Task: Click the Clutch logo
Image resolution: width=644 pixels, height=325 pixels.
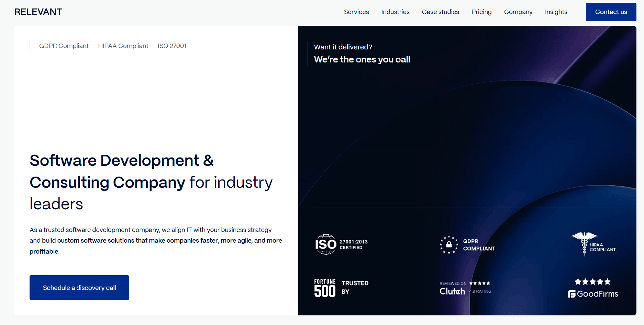Action: [452, 291]
